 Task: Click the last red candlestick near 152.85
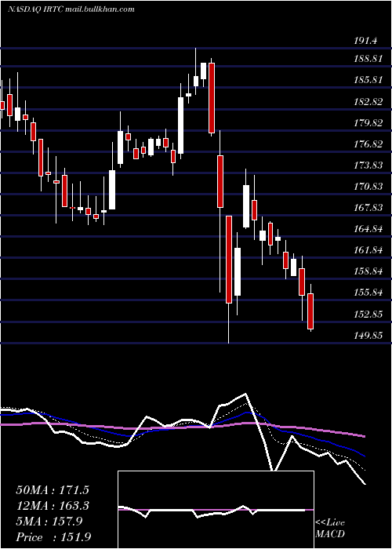click(x=310, y=311)
